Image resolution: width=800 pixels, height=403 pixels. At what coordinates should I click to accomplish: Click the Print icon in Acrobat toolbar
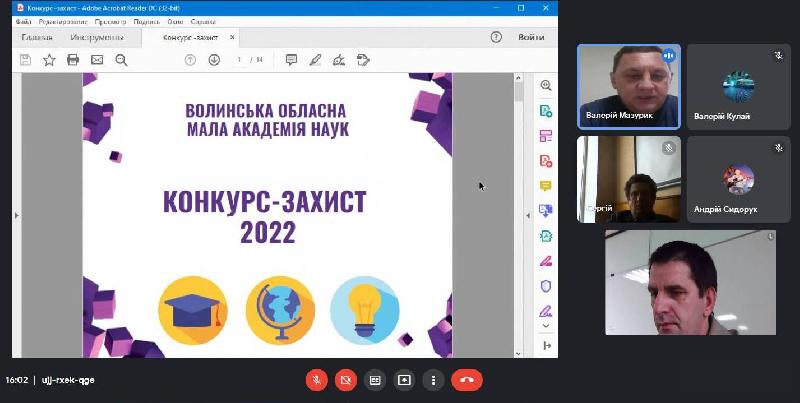(73, 60)
